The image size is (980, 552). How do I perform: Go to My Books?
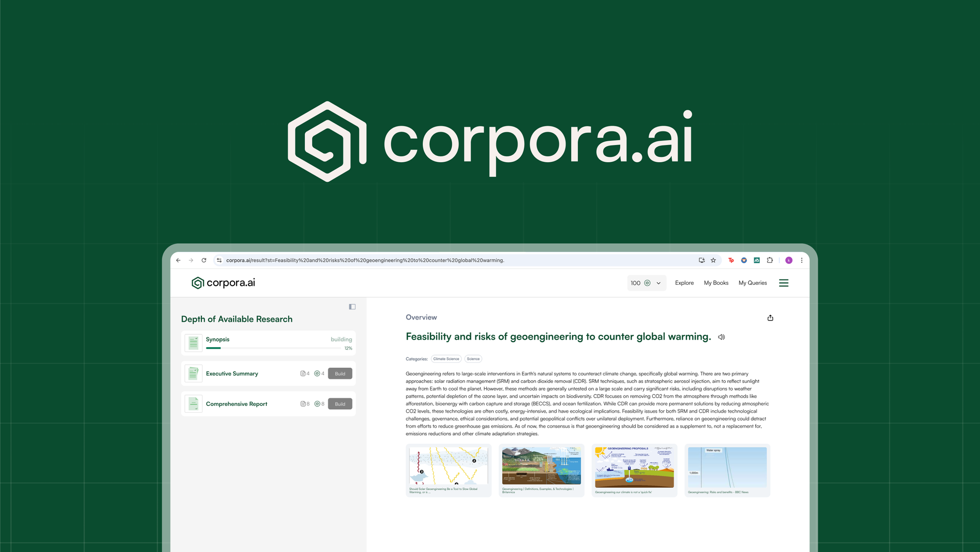[716, 283]
